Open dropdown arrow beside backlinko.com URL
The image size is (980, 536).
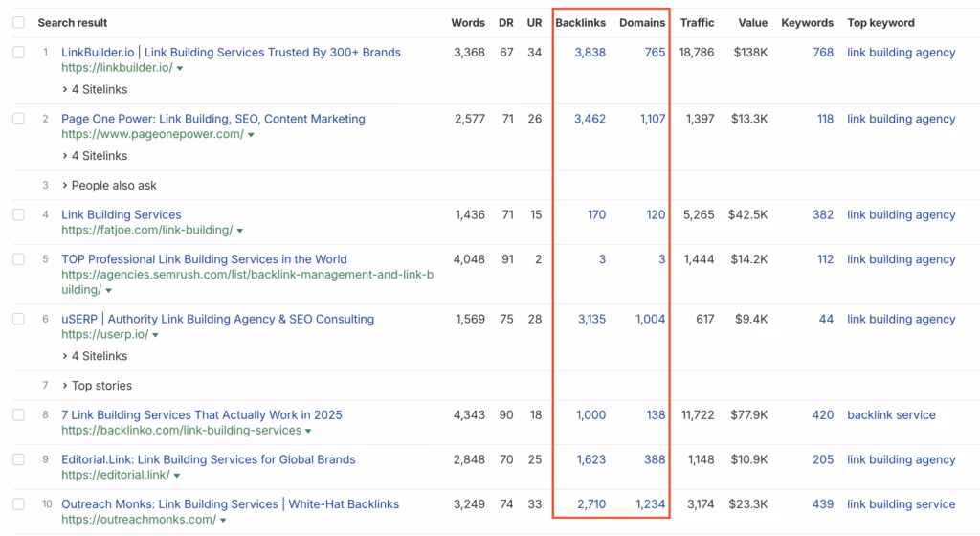point(308,431)
